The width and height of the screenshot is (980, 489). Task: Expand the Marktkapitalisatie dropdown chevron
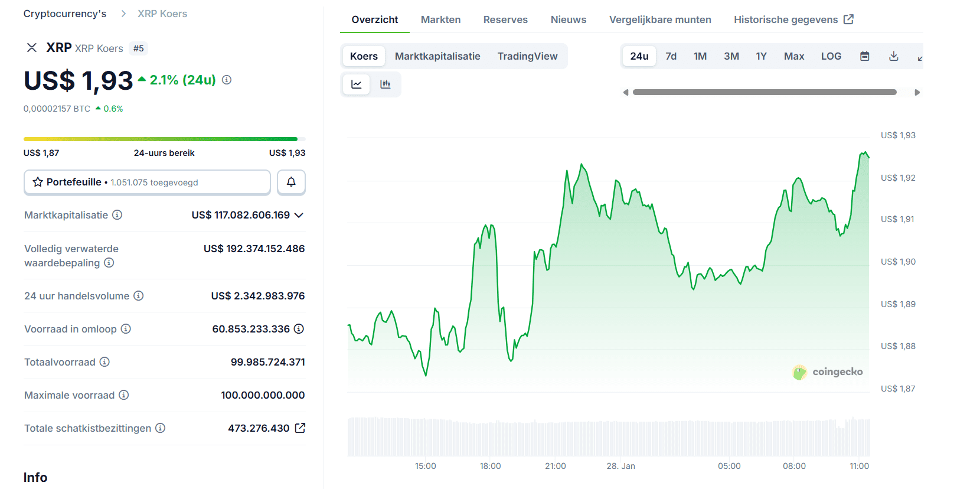point(299,215)
